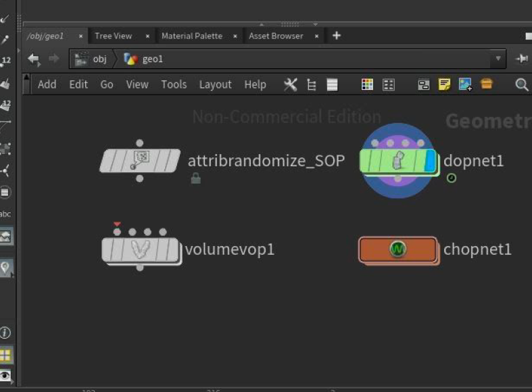Select the orange chopnet1 node
This screenshot has height=392, width=532.
pyautogui.click(x=397, y=249)
